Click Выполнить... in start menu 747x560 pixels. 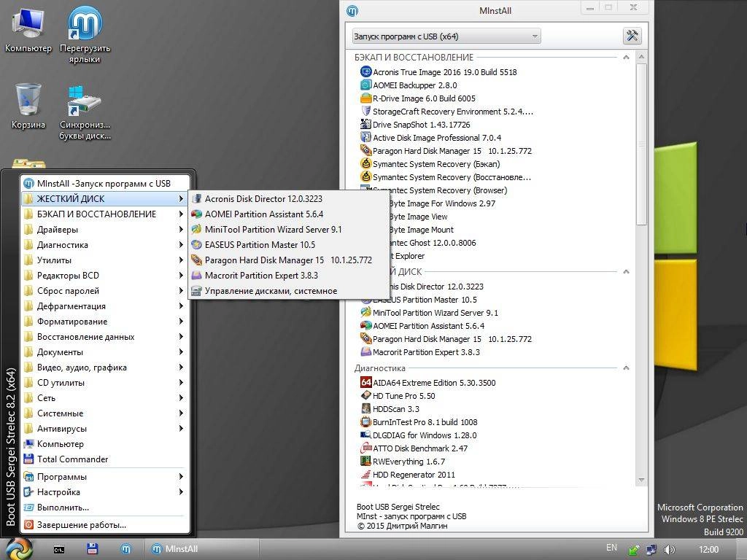[x=104, y=507]
